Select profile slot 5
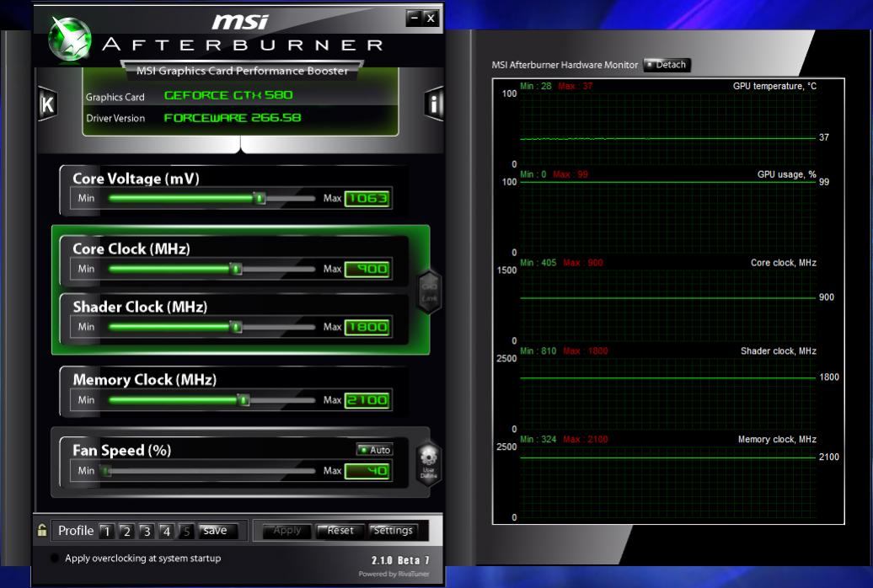 [x=186, y=532]
